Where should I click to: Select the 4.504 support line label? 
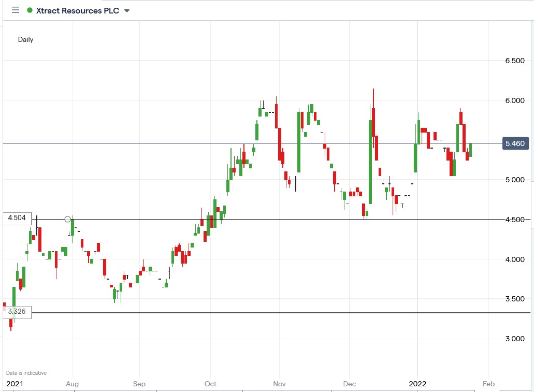(17, 218)
